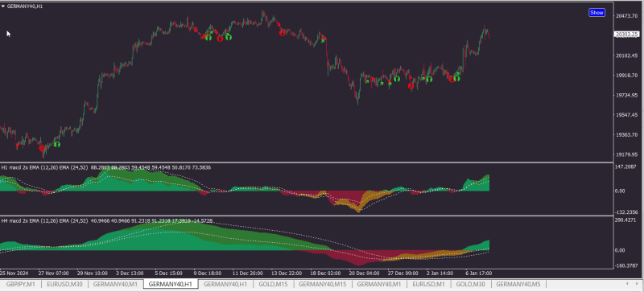Select the lowest red circle near 27 Dec 09:00

(411, 86)
